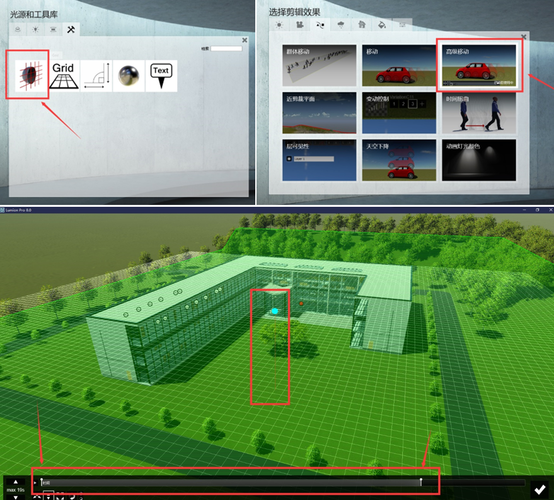Click the search input in the tool library

coord(226,48)
